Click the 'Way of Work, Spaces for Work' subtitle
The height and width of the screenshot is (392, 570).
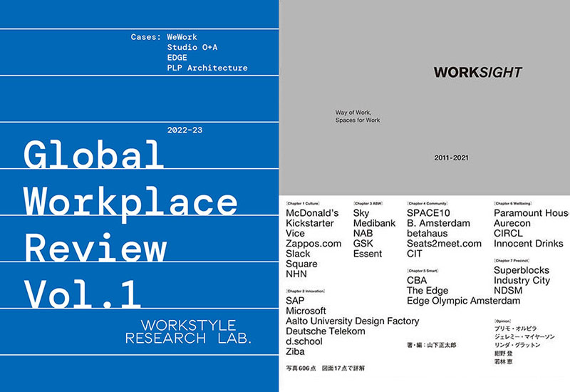pyautogui.click(x=358, y=116)
